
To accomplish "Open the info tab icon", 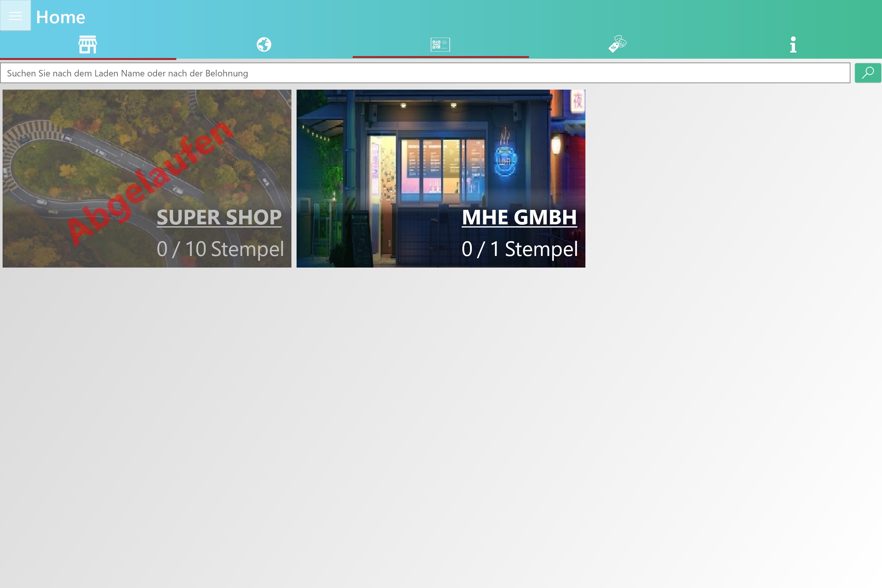I will [793, 44].
